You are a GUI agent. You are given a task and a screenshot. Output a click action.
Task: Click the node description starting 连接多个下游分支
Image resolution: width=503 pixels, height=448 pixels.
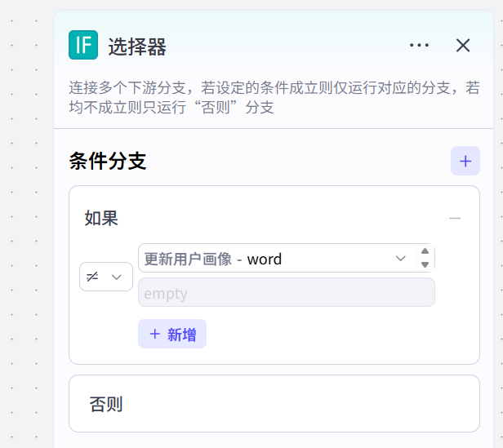coord(274,97)
